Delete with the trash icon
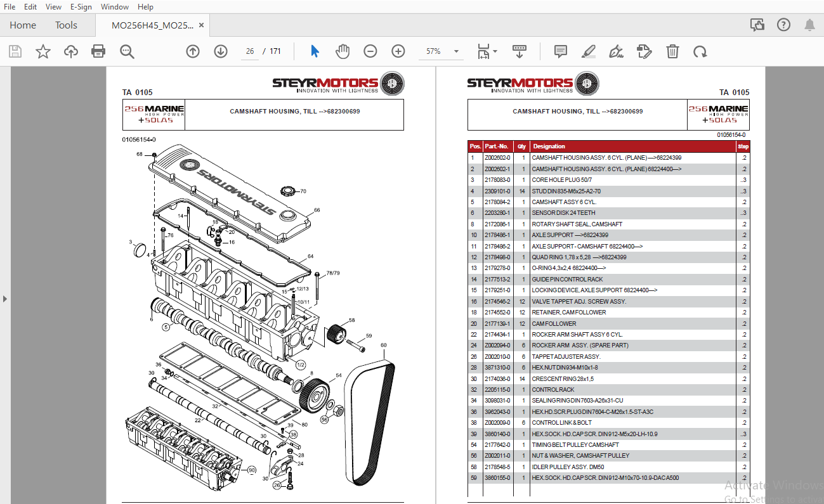Screen dimensions: 824x504 pos(672,51)
